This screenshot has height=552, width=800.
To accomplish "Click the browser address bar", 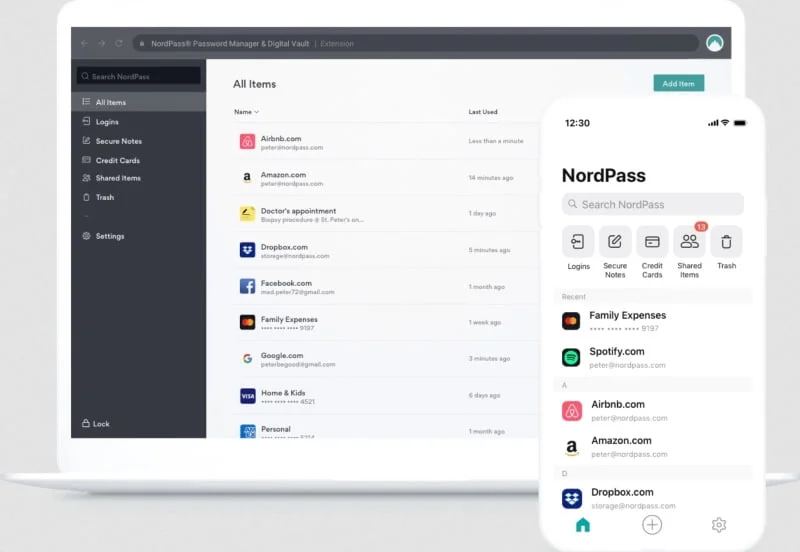I will (x=415, y=43).
